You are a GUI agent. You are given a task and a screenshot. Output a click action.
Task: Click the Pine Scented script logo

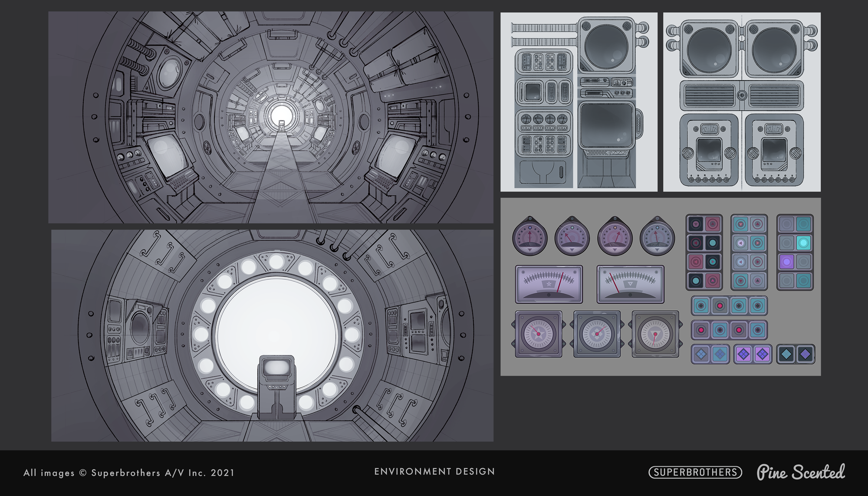(x=801, y=472)
